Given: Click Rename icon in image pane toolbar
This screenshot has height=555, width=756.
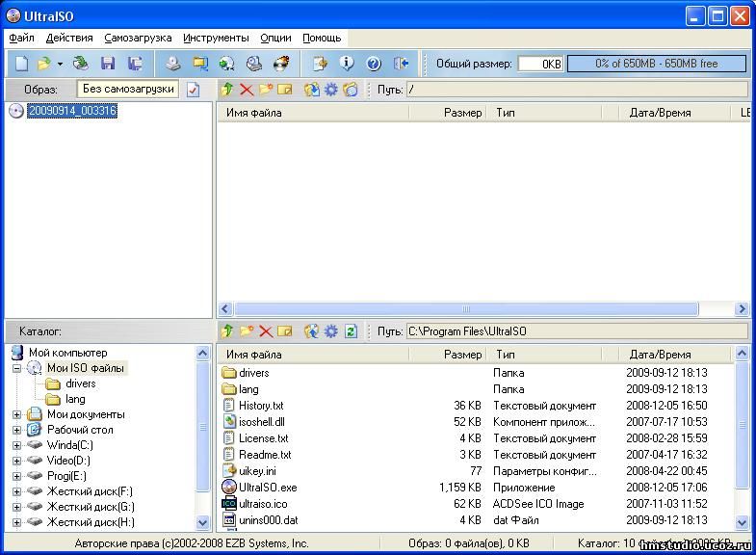Looking at the screenshot, I should [285, 90].
